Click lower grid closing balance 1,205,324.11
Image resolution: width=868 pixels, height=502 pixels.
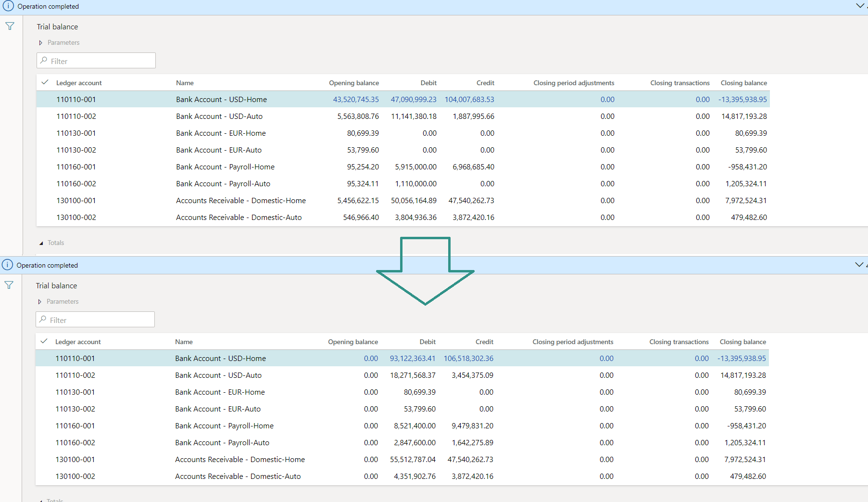coord(745,442)
